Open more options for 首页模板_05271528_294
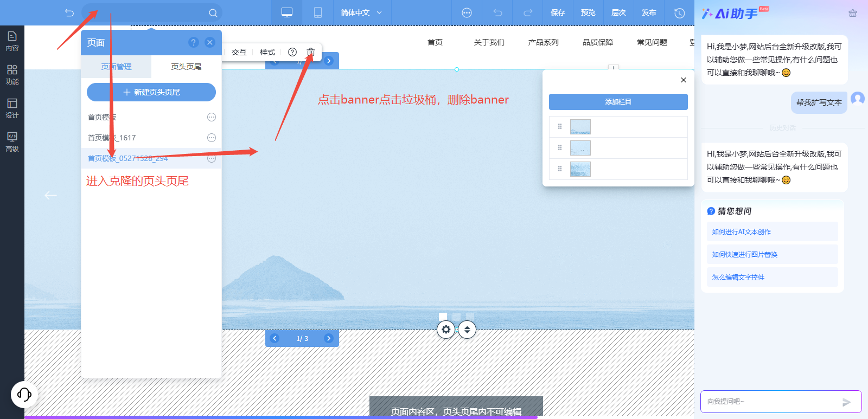This screenshot has height=419, width=868. [212, 158]
